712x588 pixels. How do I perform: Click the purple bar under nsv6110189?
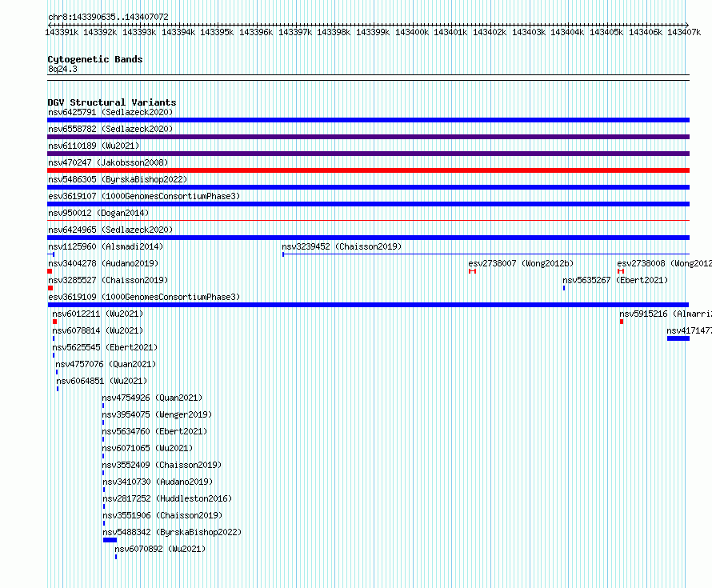click(368, 154)
